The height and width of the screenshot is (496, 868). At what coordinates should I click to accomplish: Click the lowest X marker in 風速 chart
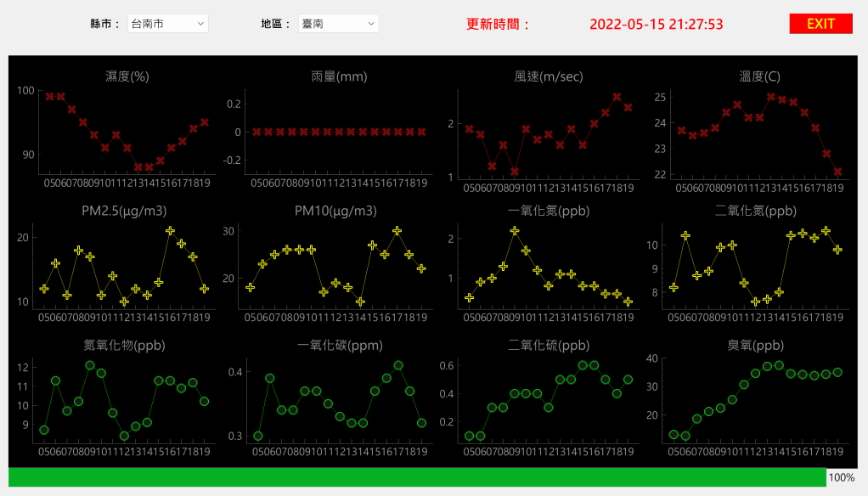[x=515, y=172]
